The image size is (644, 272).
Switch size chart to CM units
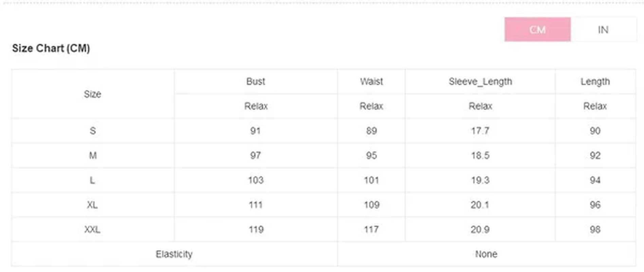pyautogui.click(x=537, y=30)
